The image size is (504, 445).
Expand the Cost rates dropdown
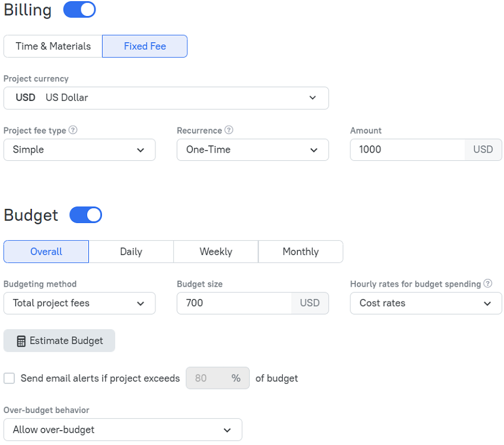tap(426, 303)
